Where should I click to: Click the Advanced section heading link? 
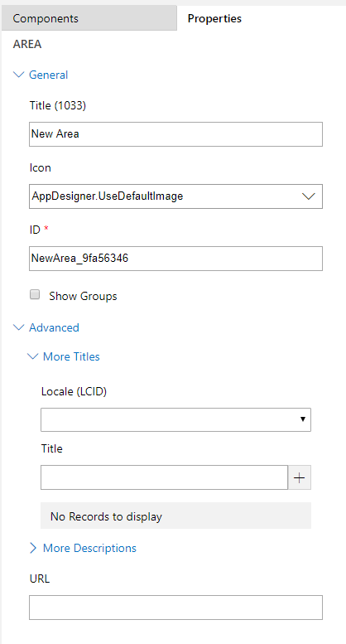point(54,327)
